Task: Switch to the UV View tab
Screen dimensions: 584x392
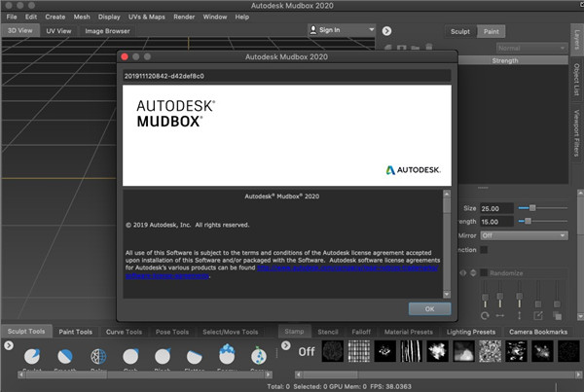Action: click(x=58, y=30)
